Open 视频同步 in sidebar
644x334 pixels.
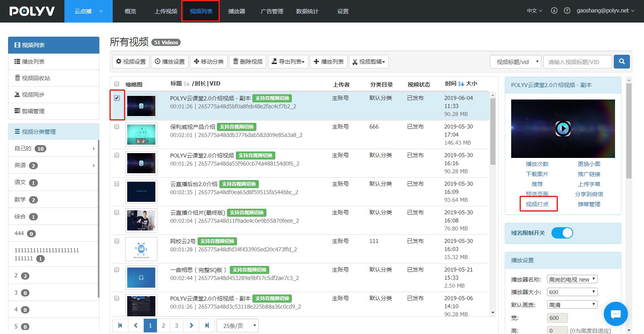(54, 95)
